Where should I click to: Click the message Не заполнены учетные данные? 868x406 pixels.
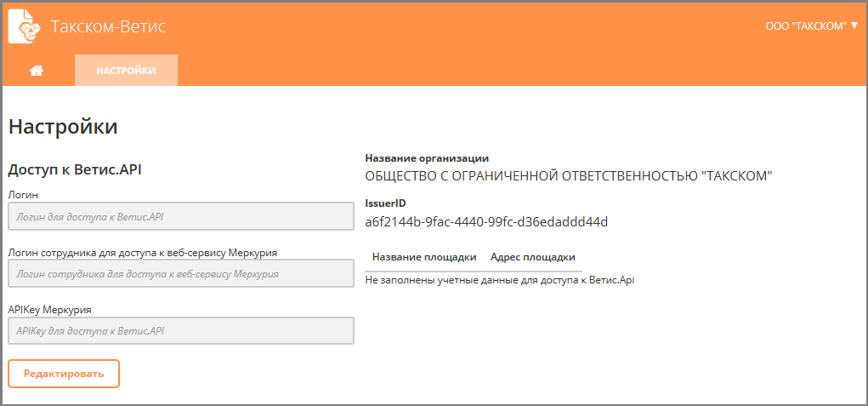point(499,280)
